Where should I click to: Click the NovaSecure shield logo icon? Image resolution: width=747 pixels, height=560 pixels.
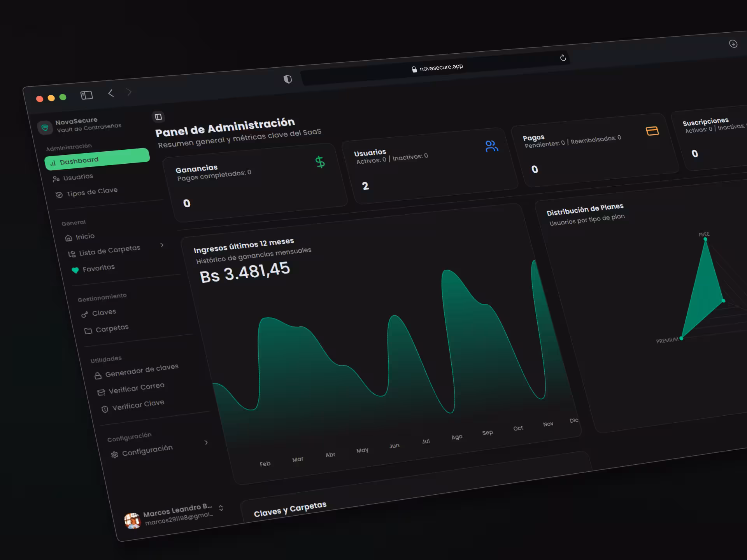click(45, 127)
